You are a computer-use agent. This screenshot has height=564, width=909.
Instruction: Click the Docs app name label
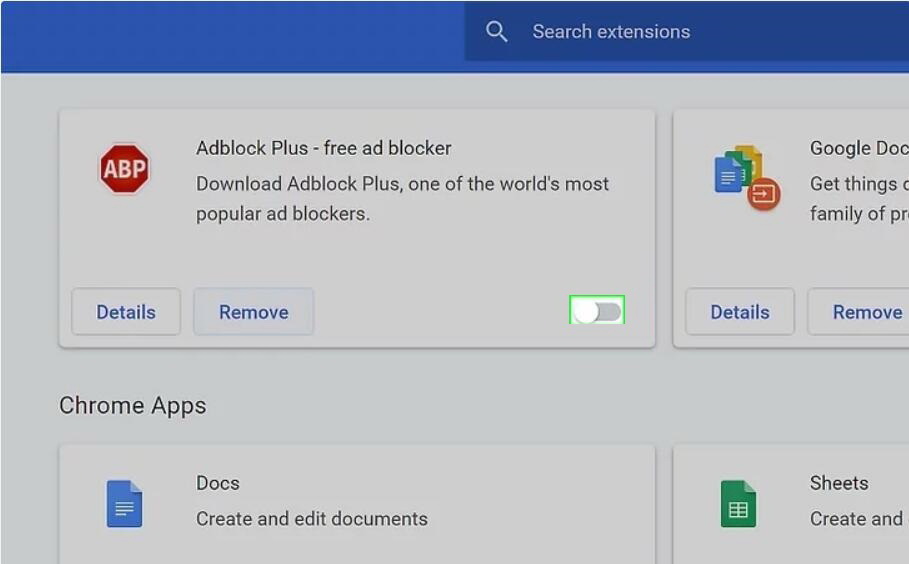[x=218, y=483]
